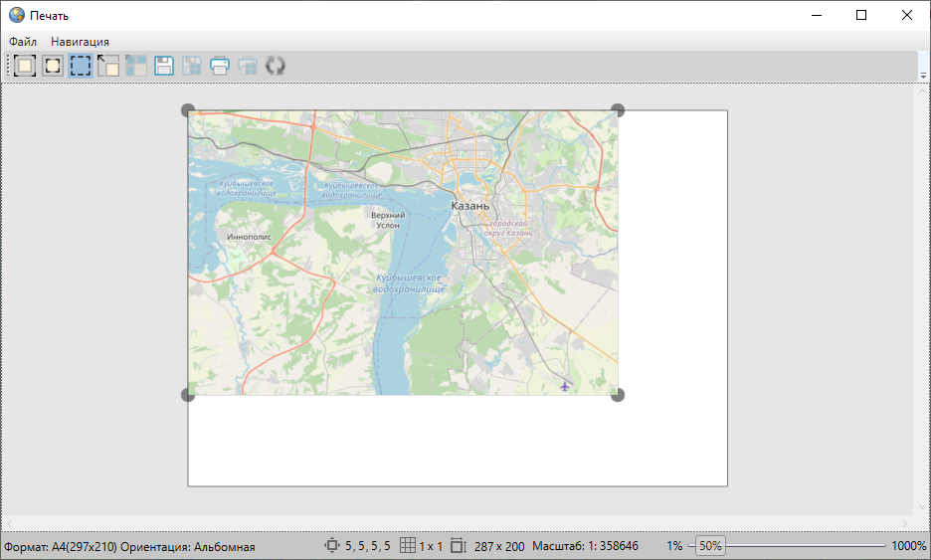Viewport: 931px width, 560px height.
Task: Click the grayed save-with-grid icon
Action: point(192,67)
